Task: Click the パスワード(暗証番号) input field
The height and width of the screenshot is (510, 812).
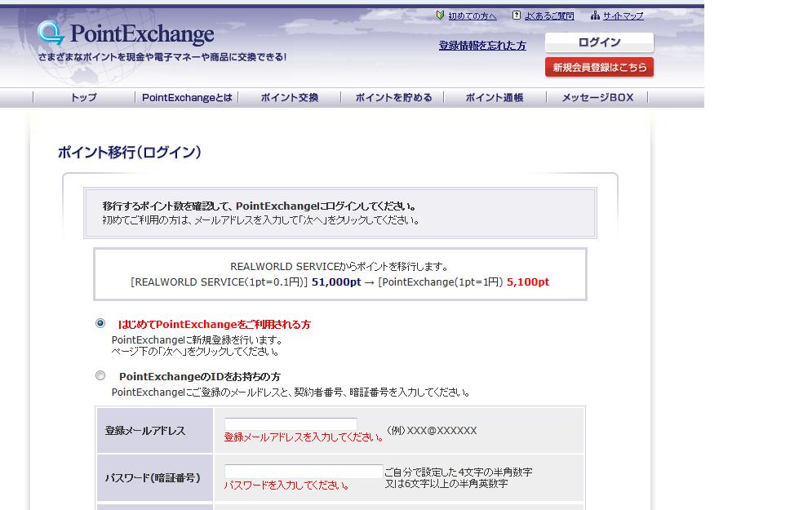Action: pos(304,471)
